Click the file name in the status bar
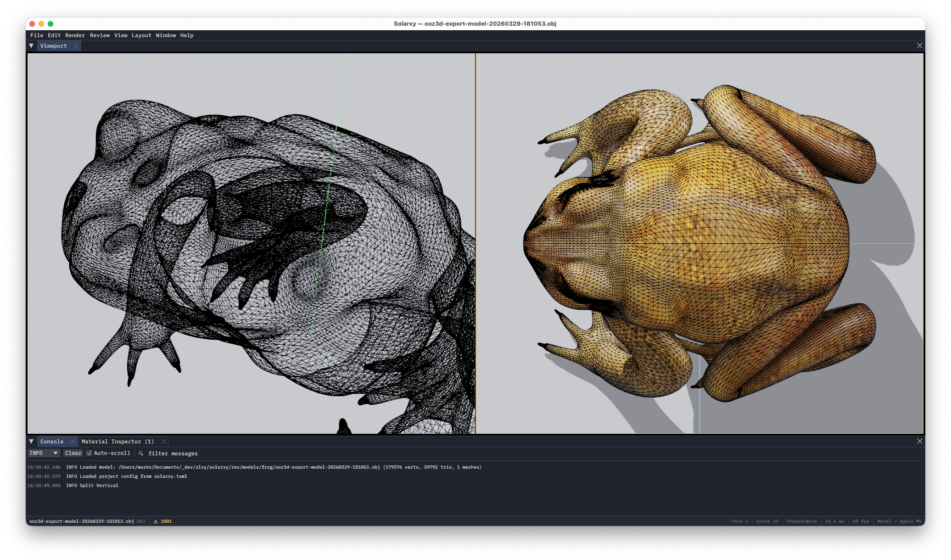This screenshot has height=560, width=951. pyautogui.click(x=81, y=521)
